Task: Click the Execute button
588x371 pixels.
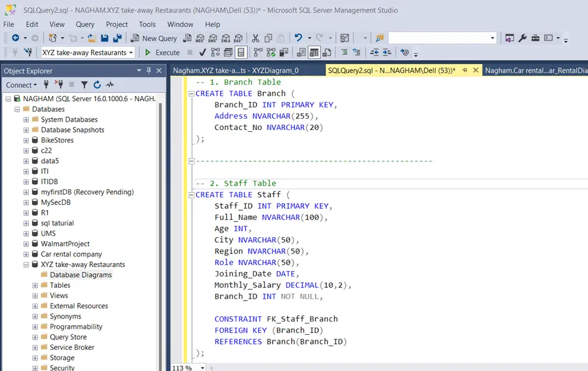Action: pos(162,52)
